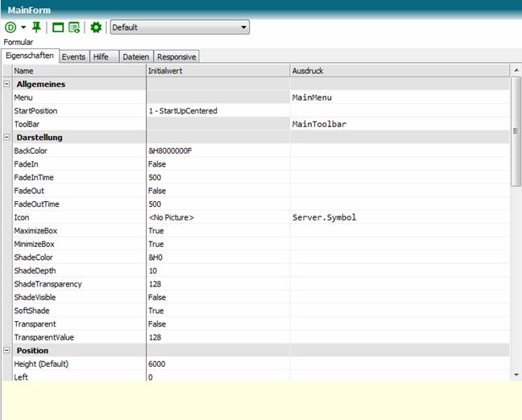The width and height of the screenshot is (522, 420).
Task: Click the green window frame icon
Action: pyautogui.click(x=58, y=27)
